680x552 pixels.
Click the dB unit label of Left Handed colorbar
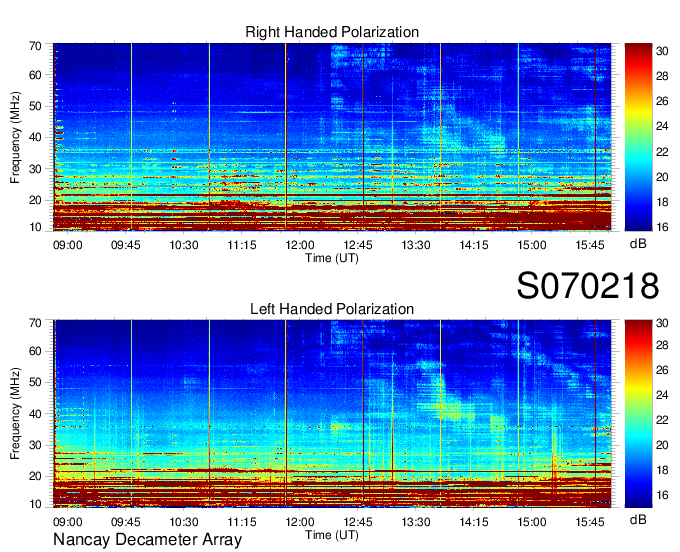point(638,519)
